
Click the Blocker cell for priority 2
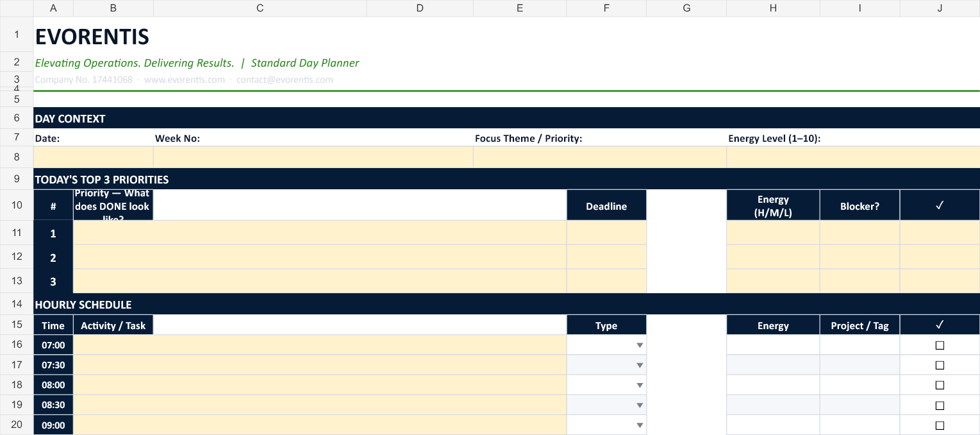click(x=860, y=257)
